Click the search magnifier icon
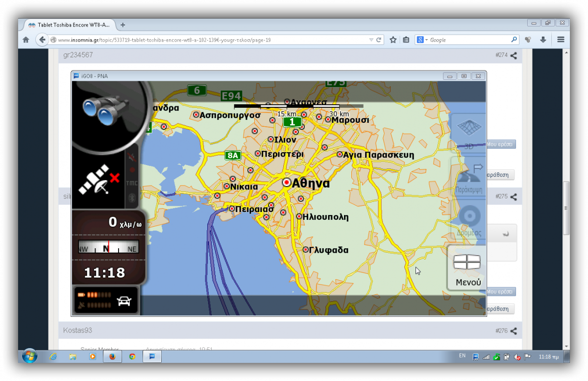The width and height of the screenshot is (588, 381). [514, 40]
